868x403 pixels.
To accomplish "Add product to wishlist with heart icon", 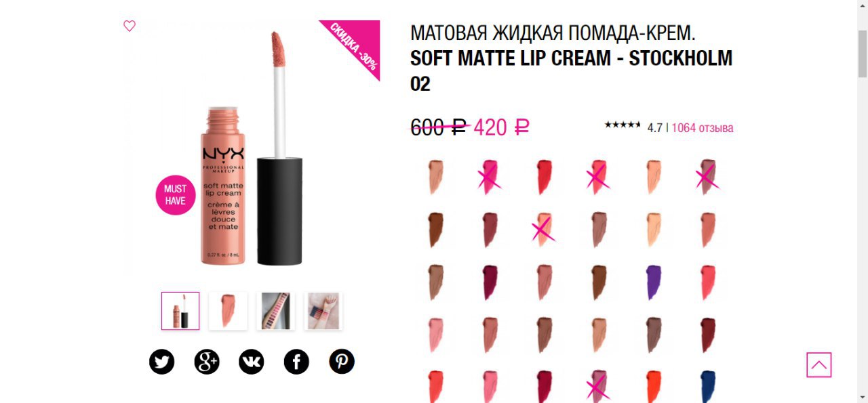I will tap(130, 26).
